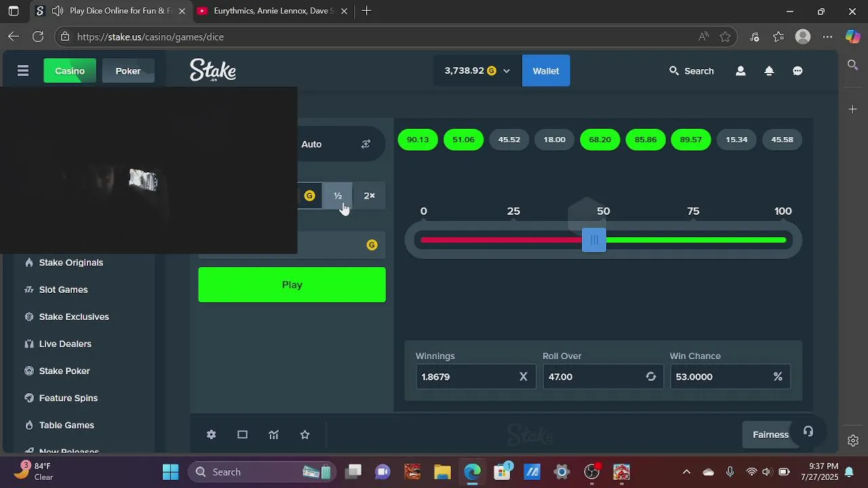The height and width of the screenshot is (488, 868).
Task: Open browser extensions icon
Action: point(754,37)
